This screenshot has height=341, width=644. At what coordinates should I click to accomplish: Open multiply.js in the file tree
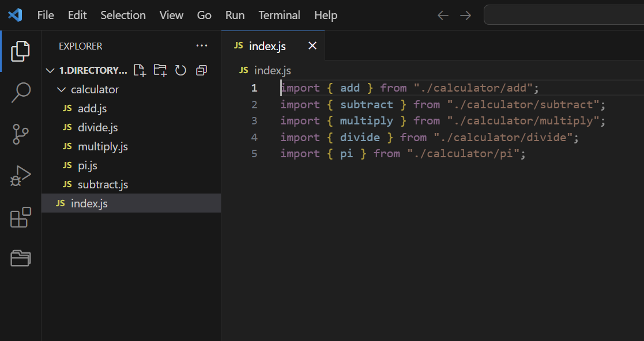pos(131,146)
